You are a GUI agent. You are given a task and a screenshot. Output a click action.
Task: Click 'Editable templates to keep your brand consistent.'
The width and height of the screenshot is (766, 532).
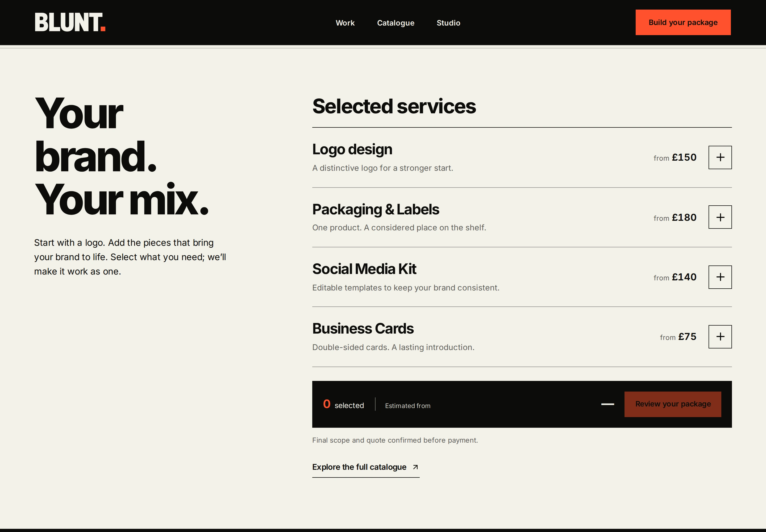point(406,288)
